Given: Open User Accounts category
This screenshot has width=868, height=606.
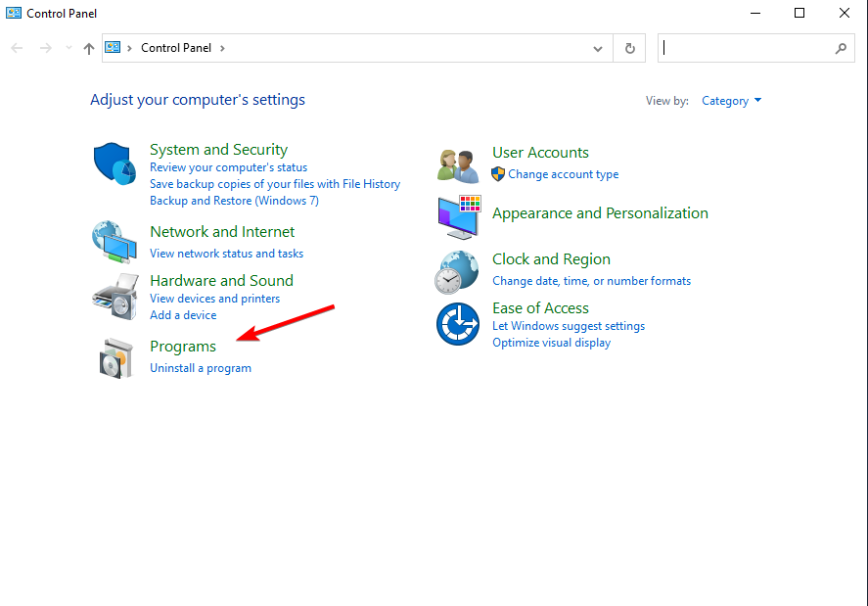Looking at the screenshot, I should (x=540, y=153).
